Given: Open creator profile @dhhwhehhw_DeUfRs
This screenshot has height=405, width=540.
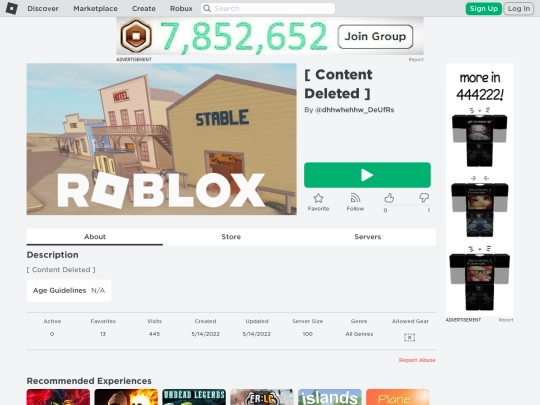Looking at the screenshot, I should tap(354, 110).
